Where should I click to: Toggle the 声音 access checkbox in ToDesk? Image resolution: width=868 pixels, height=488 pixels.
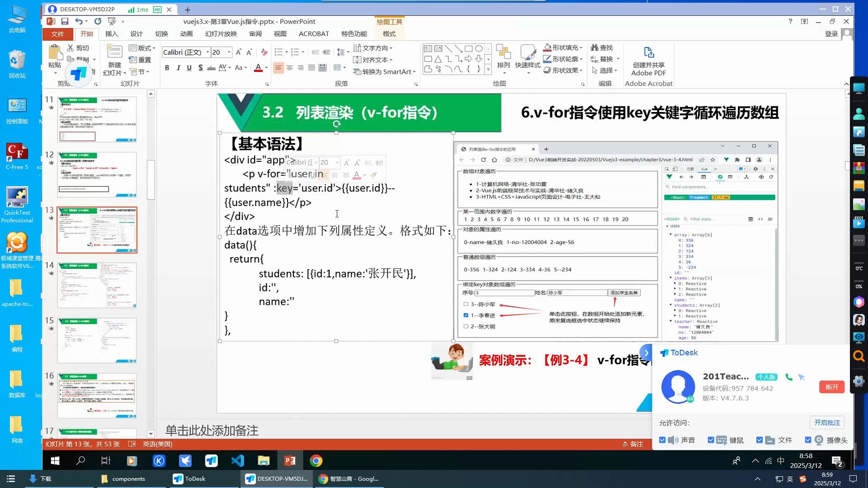point(662,440)
